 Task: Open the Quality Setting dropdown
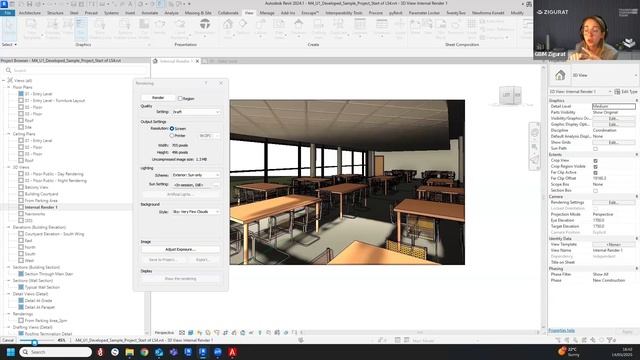click(x=196, y=112)
